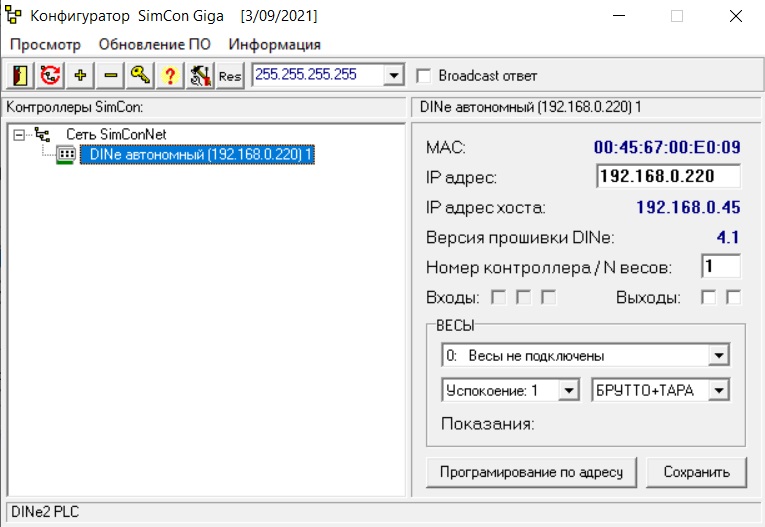Open help via red question mark icon
This screenshot has height=527, width=765.
point(170,76)
